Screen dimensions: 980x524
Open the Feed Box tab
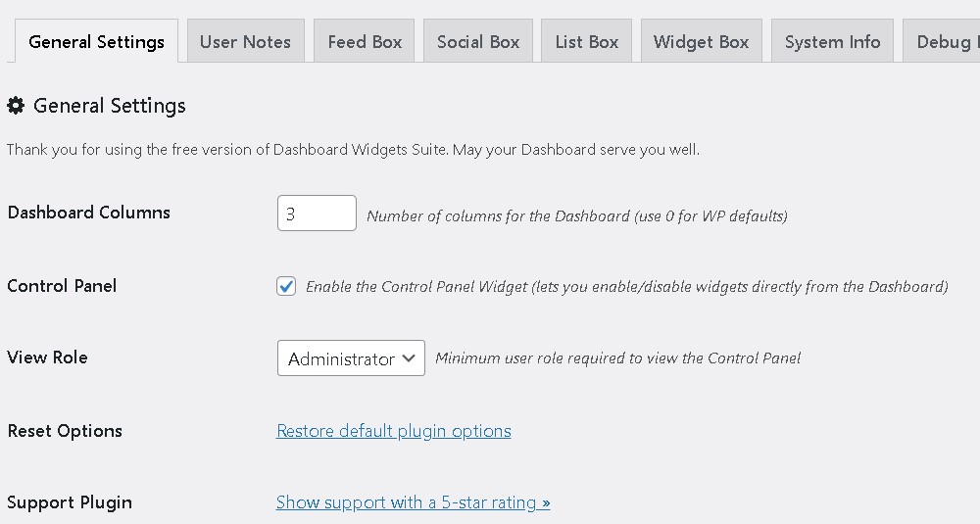point(365,42)
